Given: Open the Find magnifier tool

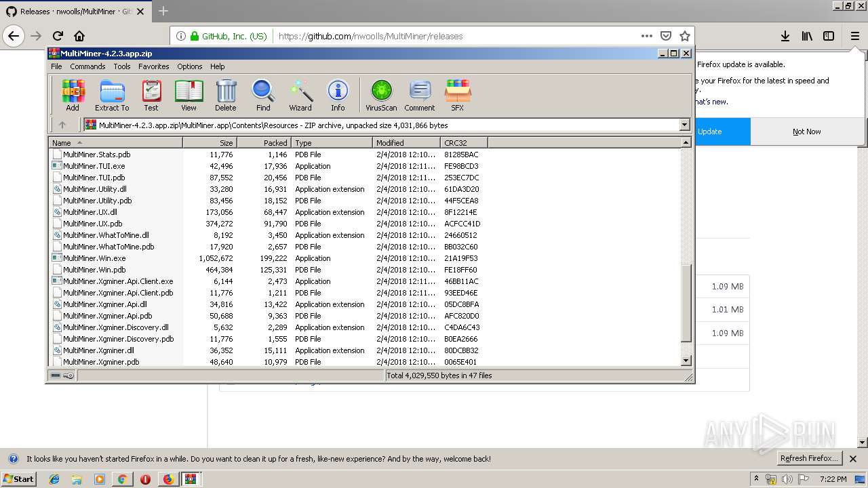Looking at the screenshot, I should pos(263,95).
